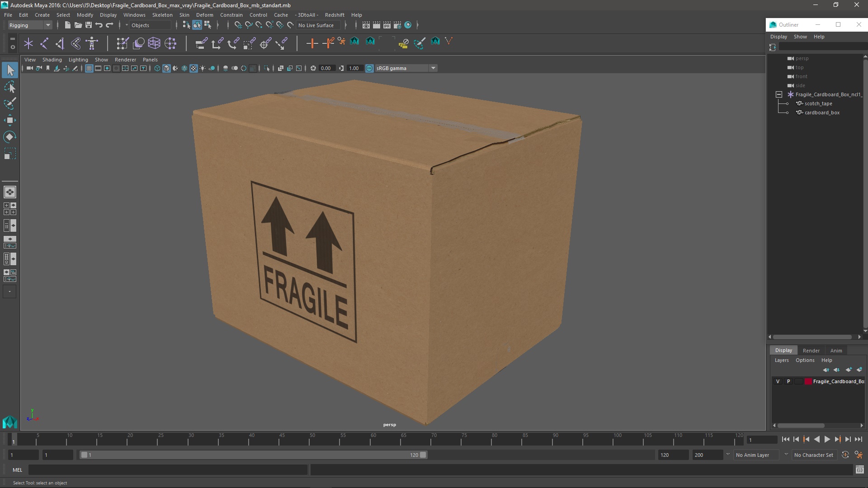Image resolution: width=868 pixels, height=488 pixels.
Task: Open a scene file via folder icon
Action: (78, 25)
